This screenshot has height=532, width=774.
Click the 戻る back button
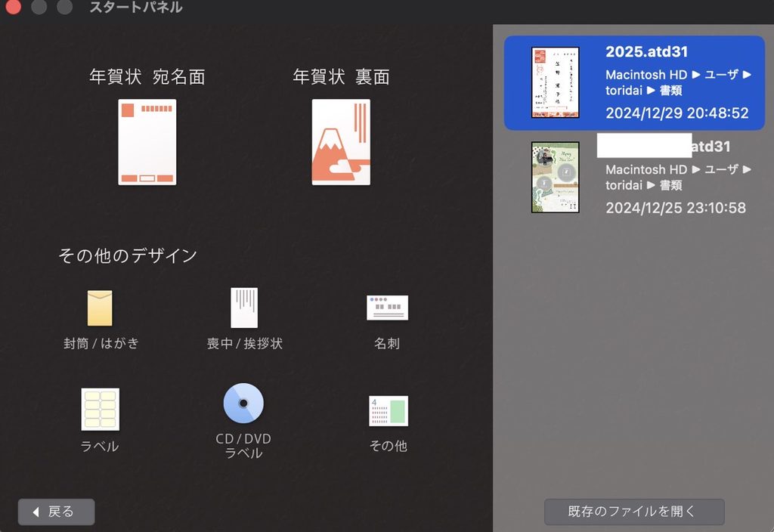pos(56,512)
